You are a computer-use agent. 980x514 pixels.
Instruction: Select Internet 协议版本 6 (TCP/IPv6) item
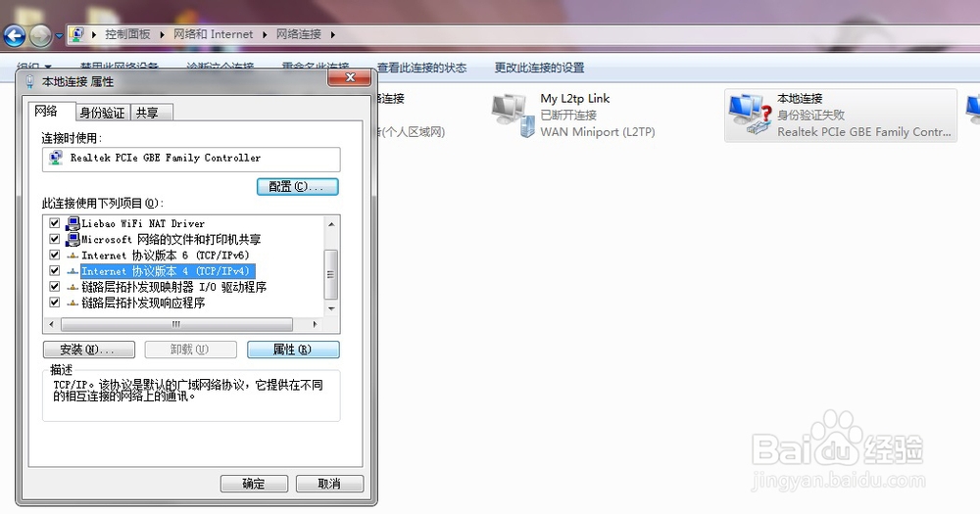point(166,256)
